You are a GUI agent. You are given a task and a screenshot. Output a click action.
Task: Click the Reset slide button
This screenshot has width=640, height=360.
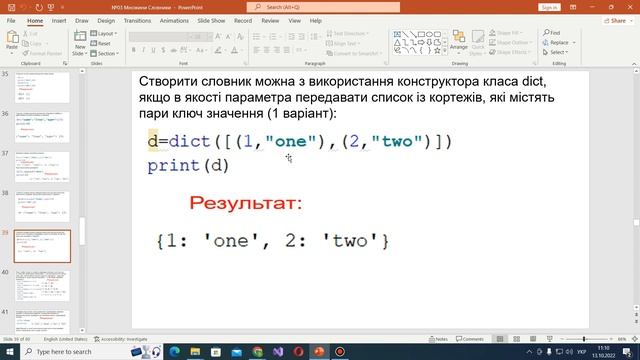tap(100, 43)
